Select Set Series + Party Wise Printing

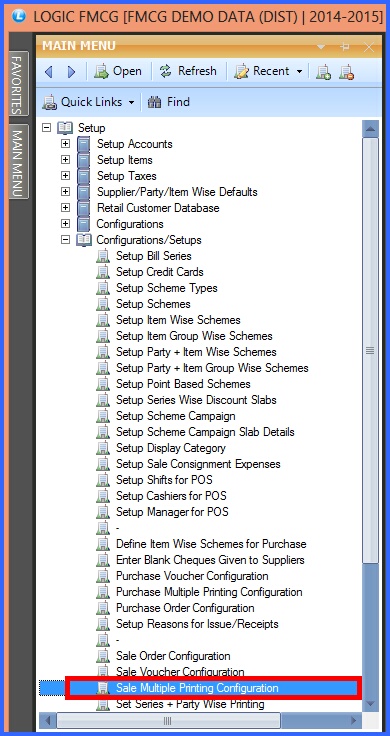[190, 704]
